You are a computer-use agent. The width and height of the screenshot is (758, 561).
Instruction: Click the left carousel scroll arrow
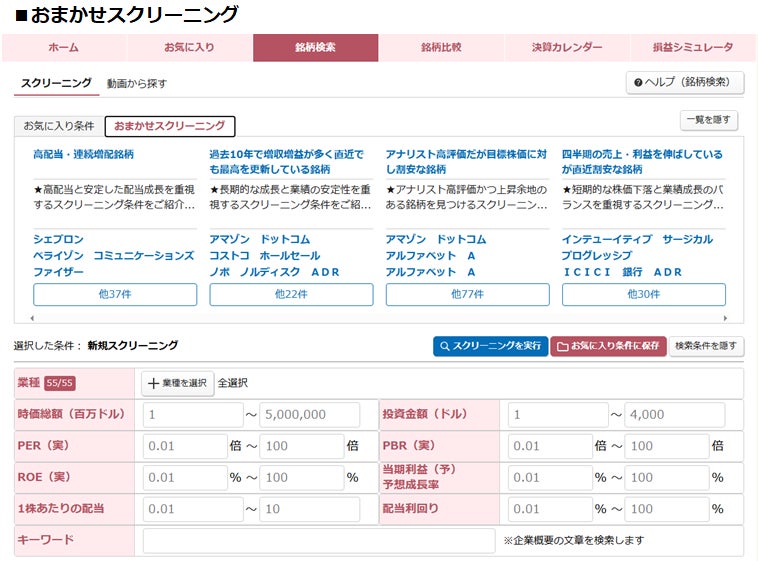(x=32, y=318)
